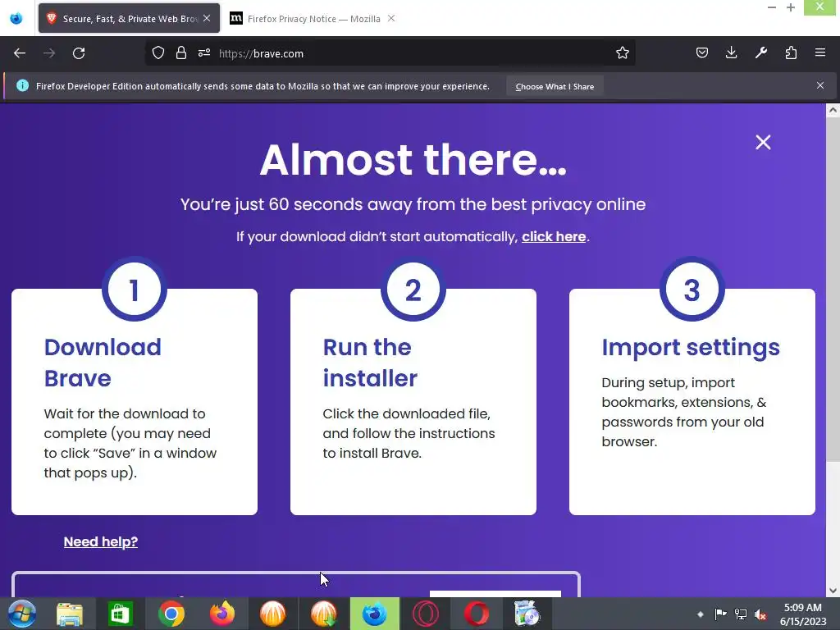Open the clock showing 5:09 AM
The width and height of the screenshot is (840, 630).
click(803, 614)
